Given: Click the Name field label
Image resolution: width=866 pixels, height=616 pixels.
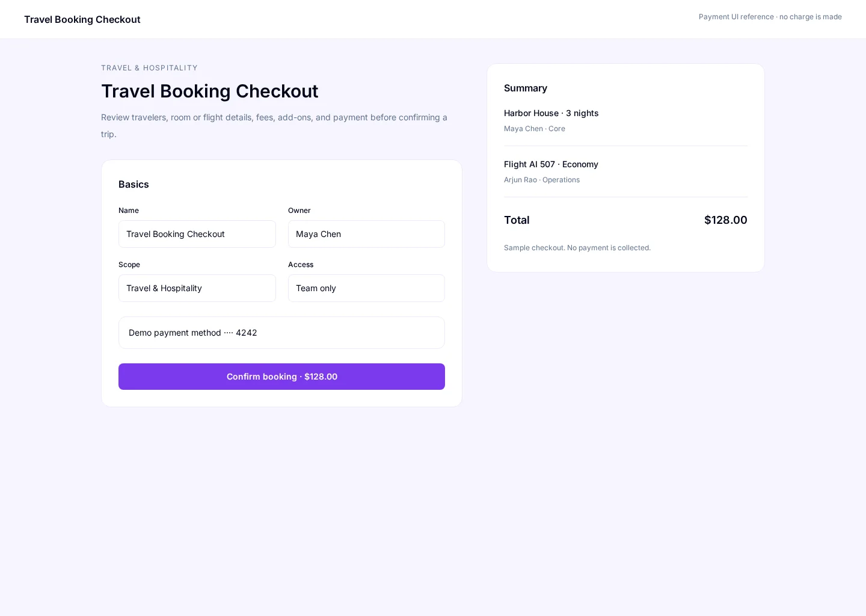Looking at the screenshot, I should 129,211.
